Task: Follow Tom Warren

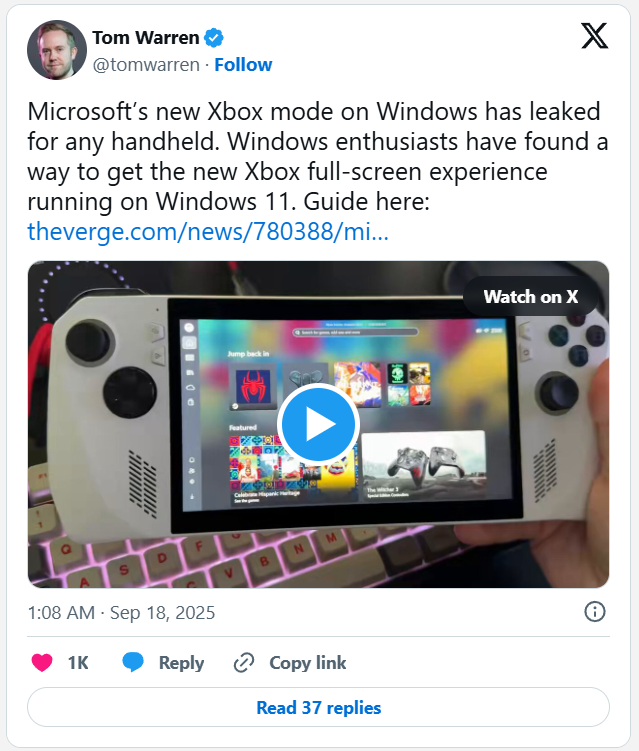Action: [243, 65]
